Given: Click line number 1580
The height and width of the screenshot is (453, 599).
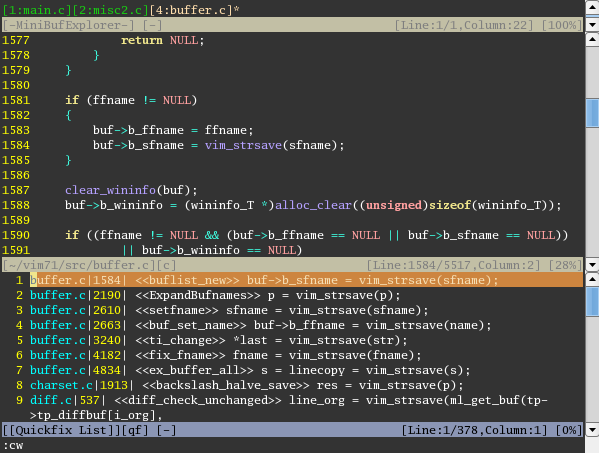Looking at the screenshot, I should 16,85.
